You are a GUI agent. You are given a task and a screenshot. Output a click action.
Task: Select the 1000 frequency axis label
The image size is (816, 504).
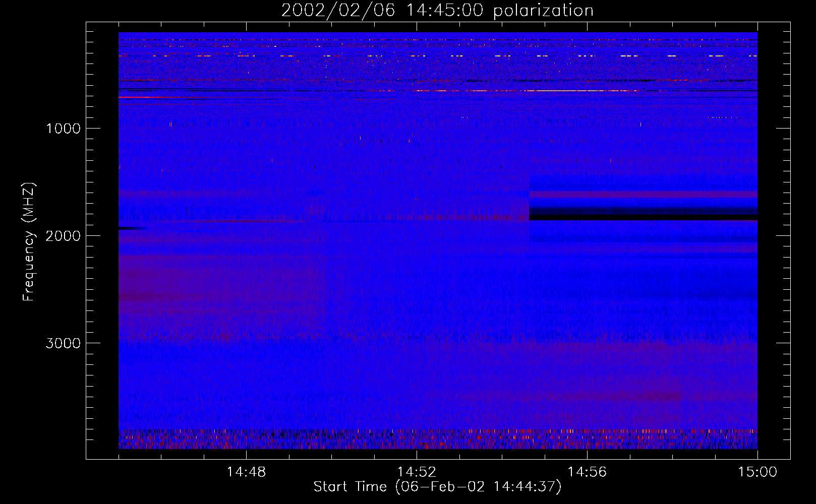pyautogui.click(x=63, y=129)
